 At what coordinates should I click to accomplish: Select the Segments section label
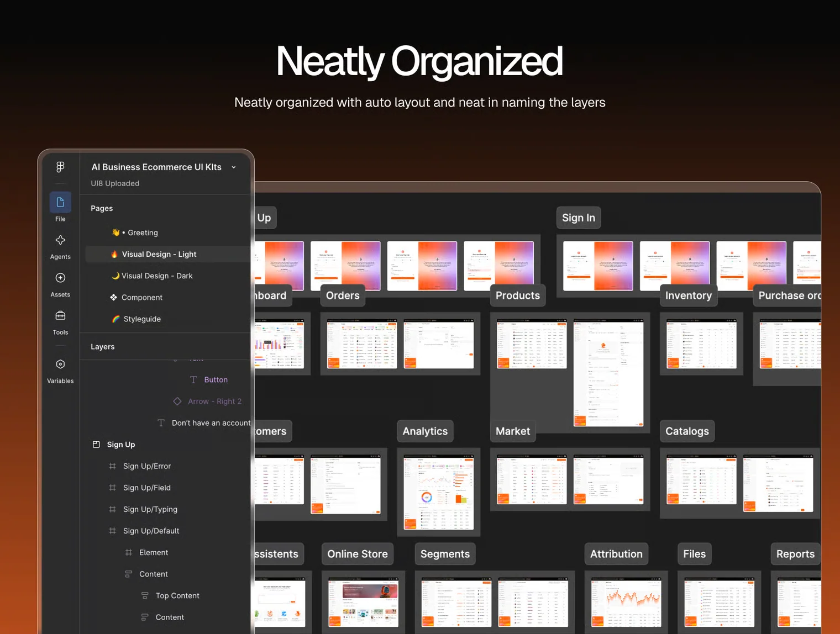445,554
